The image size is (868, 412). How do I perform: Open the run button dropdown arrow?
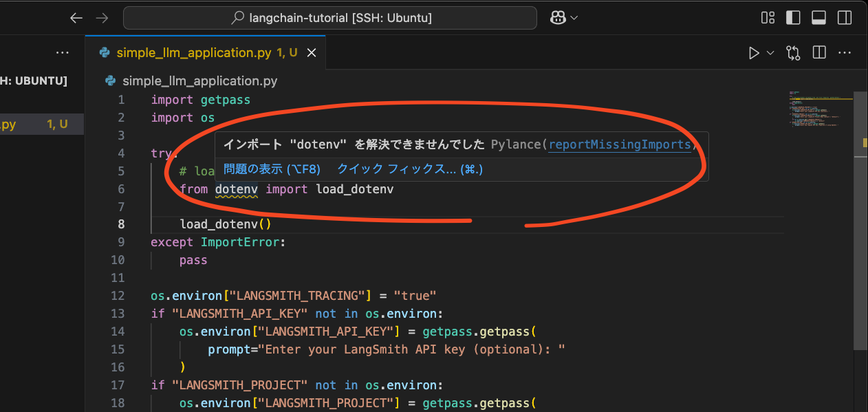[x=770, y=53]
